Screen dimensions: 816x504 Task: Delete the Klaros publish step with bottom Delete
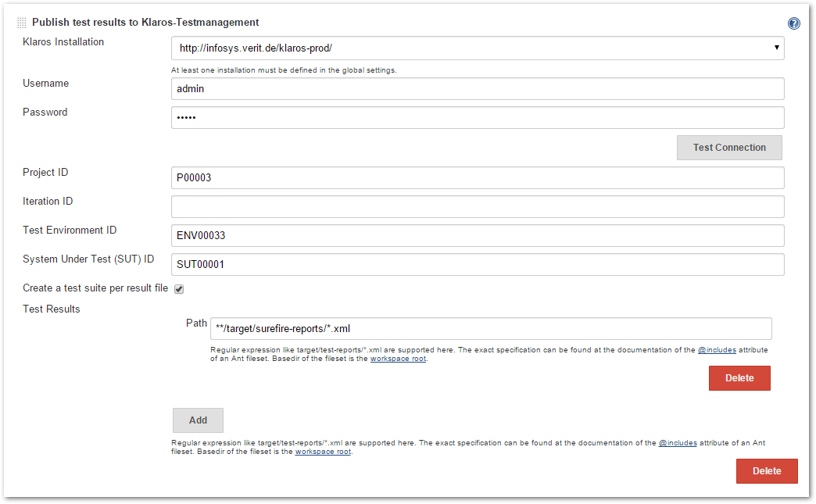767,471
